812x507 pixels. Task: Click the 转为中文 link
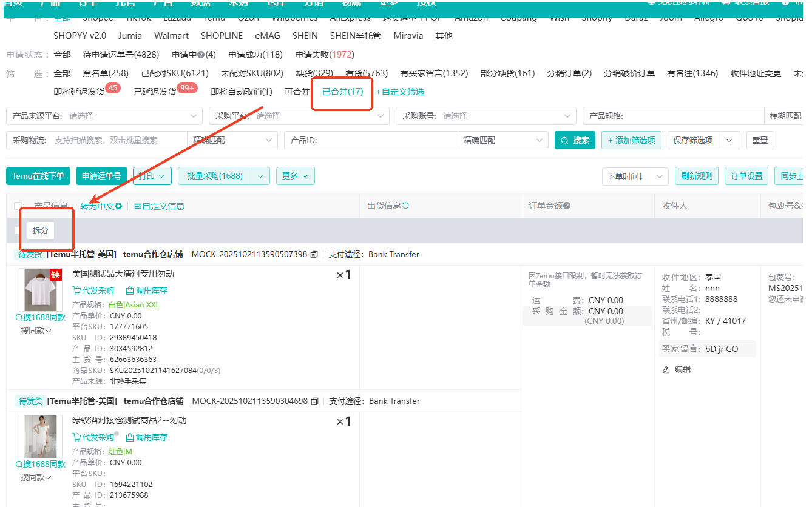[x=97, y=206]
